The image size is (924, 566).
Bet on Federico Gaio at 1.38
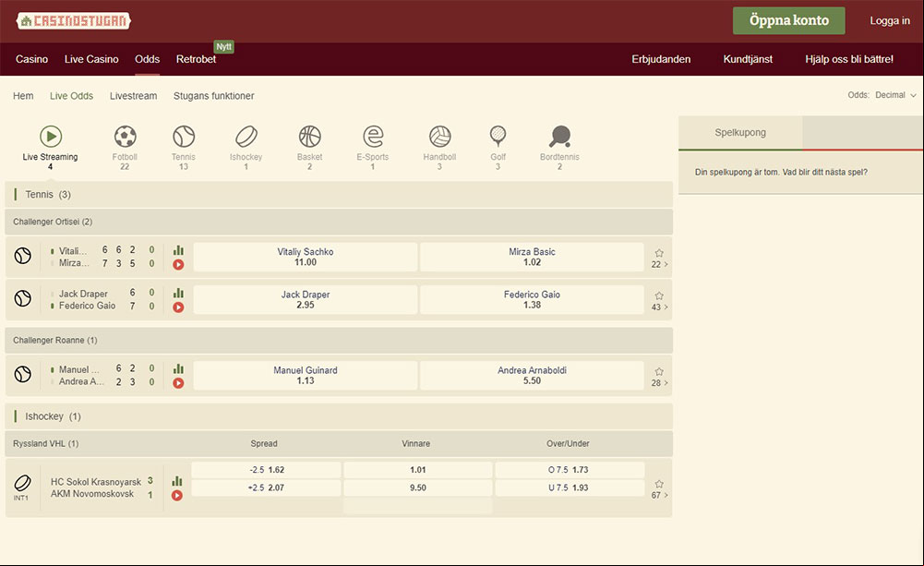[532, 299]
